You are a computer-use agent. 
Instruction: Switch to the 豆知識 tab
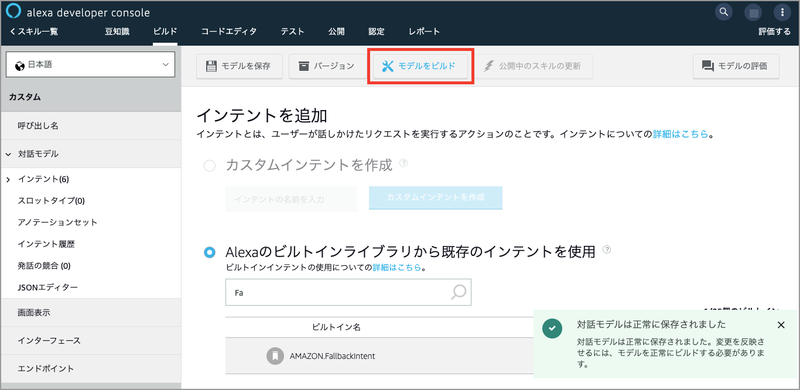pyautogui.click(x=117, y=32)
